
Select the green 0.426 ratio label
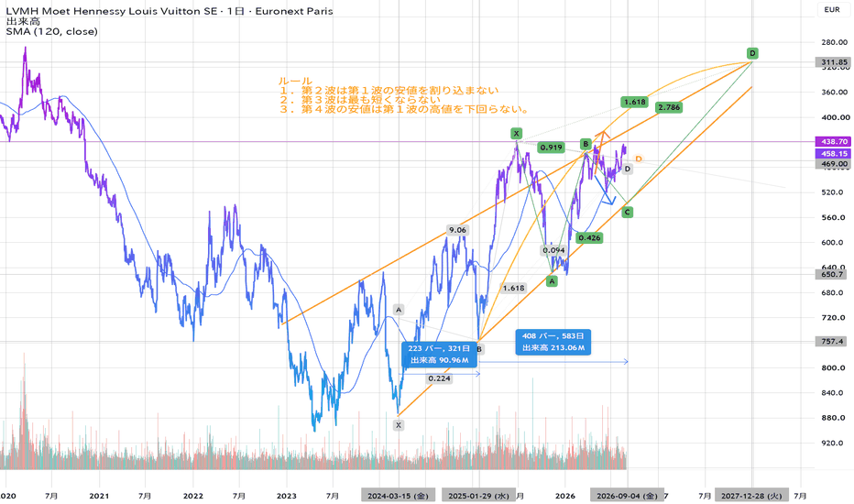pyautogui.click(x=590, y=237)
